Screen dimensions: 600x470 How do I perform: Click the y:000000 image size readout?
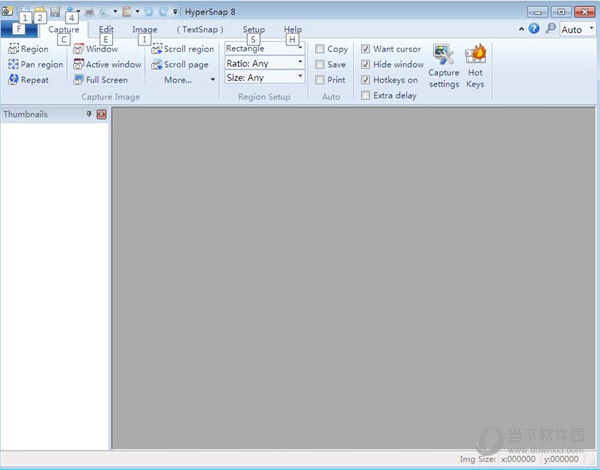coord(561,459)
